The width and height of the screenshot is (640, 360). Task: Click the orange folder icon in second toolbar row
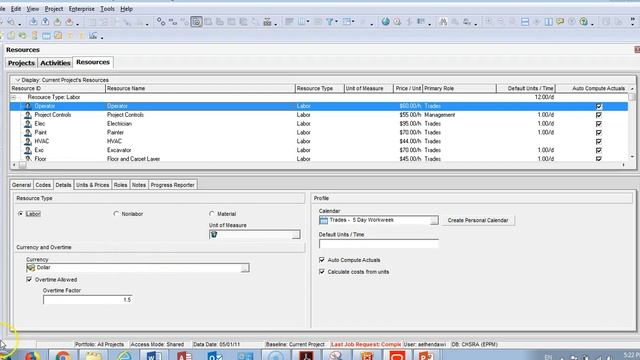(58, 36)
